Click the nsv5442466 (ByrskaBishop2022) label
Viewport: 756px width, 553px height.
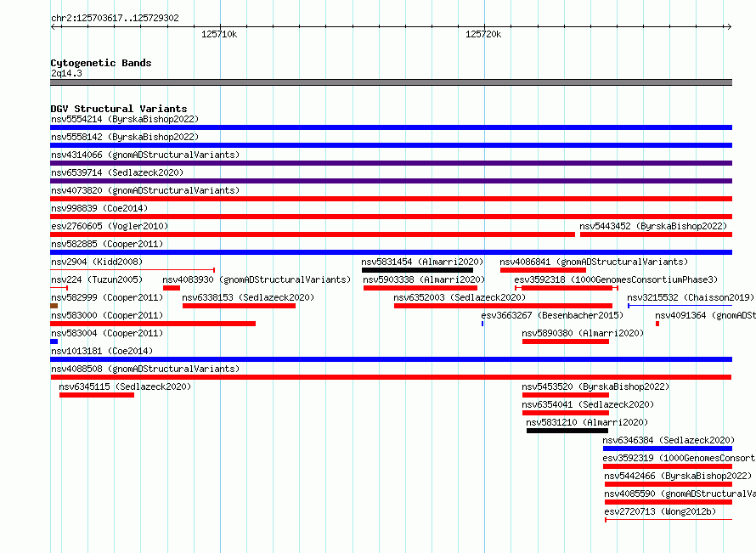point(678,476)
